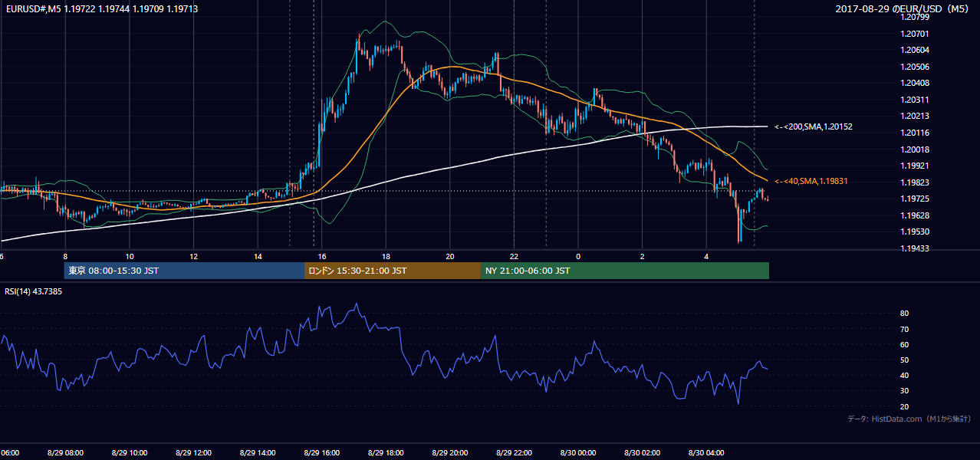The height and width of the screenshot is (460, 980).
Task: Click the 200 SMA 1.20152 label
Action: 814,127
